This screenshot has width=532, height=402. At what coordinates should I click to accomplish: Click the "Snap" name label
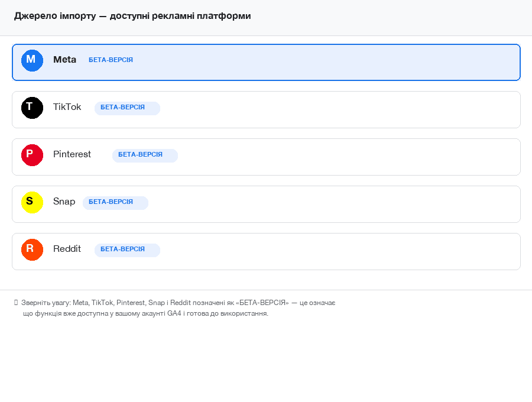(x=64, y=202)
